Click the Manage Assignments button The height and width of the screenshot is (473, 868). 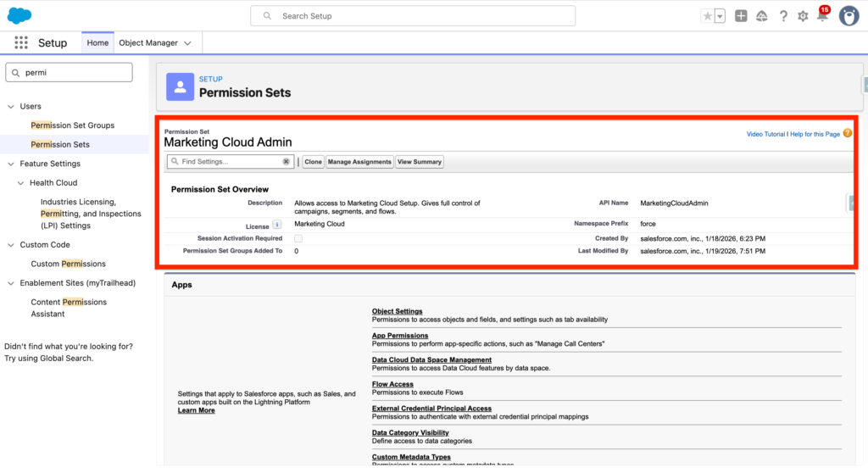359,162
